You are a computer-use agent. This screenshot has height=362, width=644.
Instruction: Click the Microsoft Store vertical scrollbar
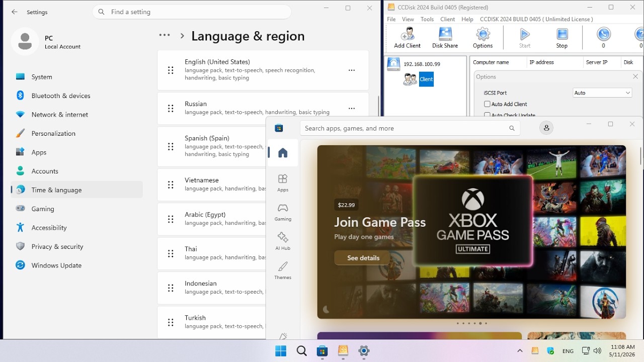coord(641,156)
